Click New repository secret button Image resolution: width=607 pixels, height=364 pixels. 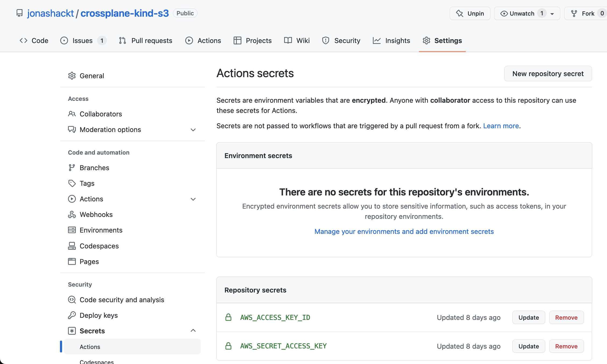pos(548,73)
